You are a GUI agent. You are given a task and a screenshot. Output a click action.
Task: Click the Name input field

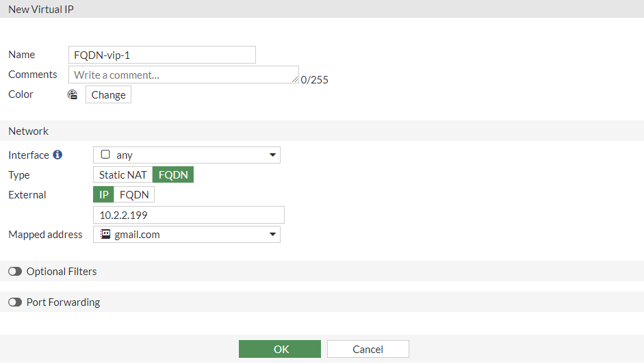(162, 55)
